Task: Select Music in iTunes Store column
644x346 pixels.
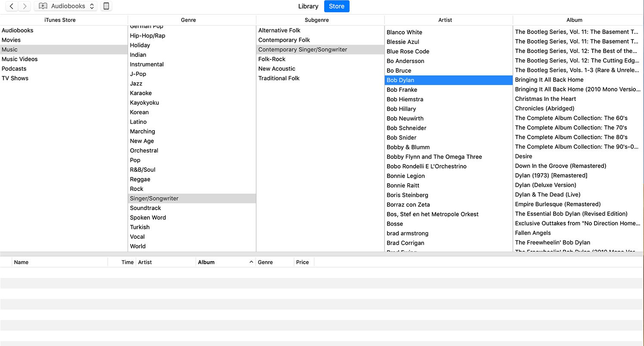Action: click(64, 50)
